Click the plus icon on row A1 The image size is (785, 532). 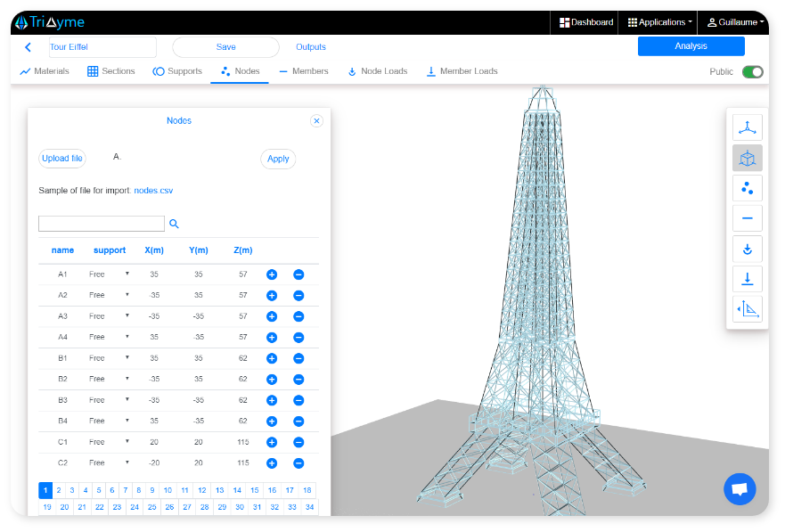pos(272,274)
